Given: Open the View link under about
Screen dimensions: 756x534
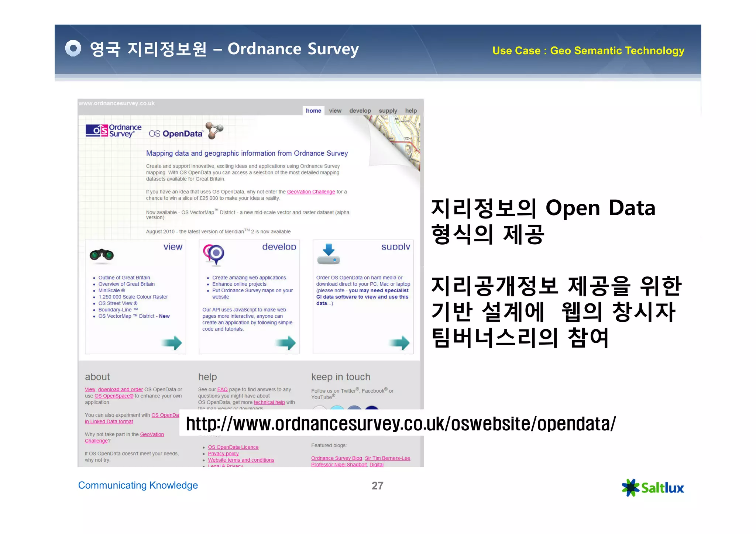Looking at the screenshot, I should (x=90, y=390).
